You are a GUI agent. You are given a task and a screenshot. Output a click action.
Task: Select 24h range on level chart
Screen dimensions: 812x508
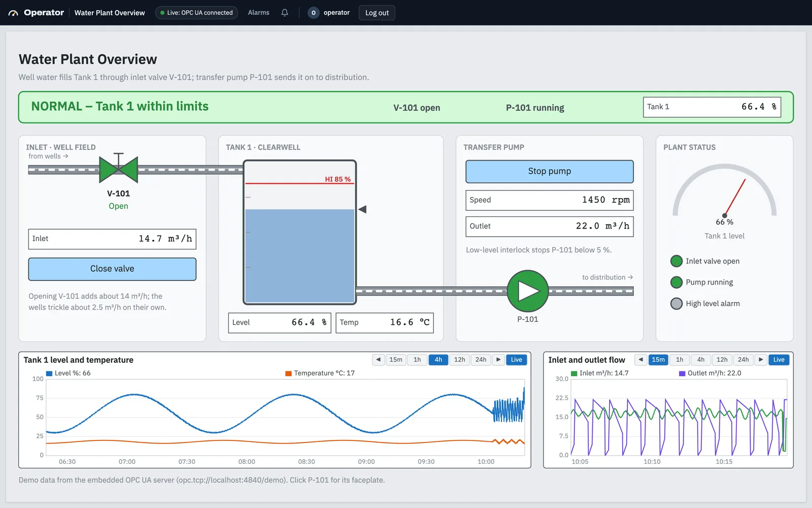coord(481,360)
